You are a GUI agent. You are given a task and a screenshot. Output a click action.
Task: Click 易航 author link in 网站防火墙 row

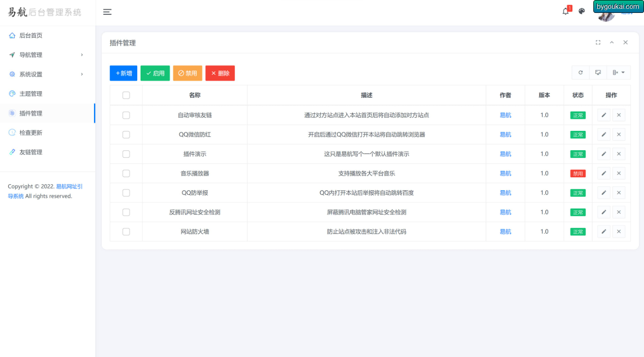click(505, 231)
